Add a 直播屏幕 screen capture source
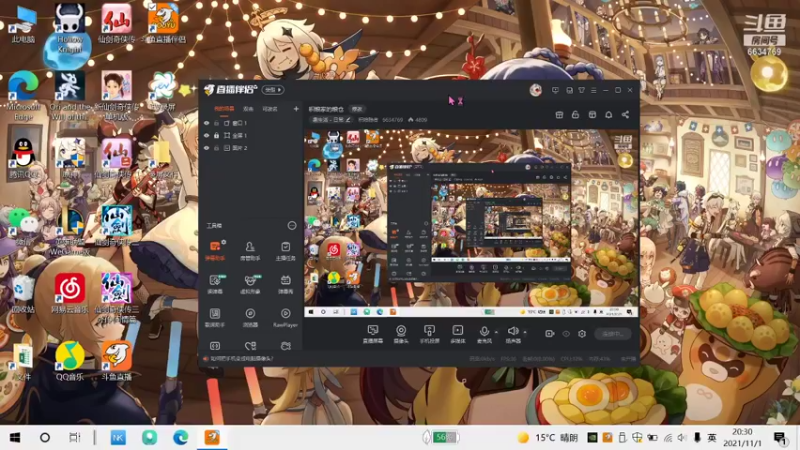The image size is (800, 450). 373,334
